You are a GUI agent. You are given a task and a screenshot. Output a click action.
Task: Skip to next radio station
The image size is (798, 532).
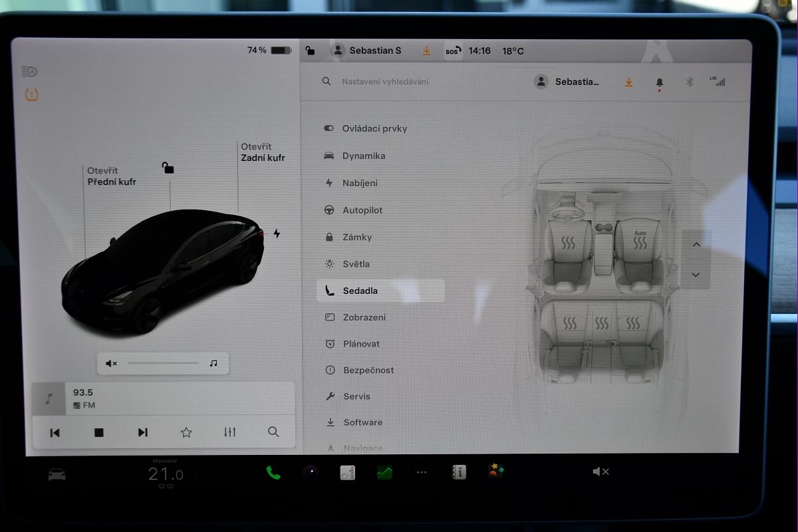[142, 432]
